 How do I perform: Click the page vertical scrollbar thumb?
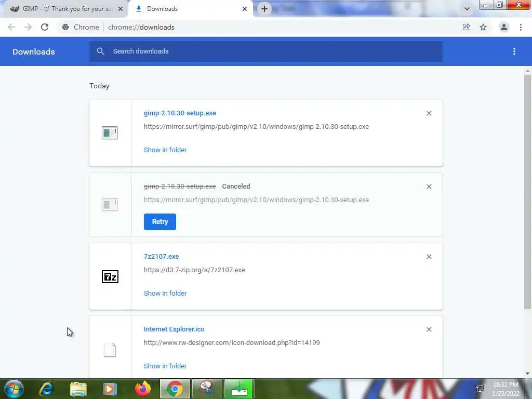click(x=527, y=192)
